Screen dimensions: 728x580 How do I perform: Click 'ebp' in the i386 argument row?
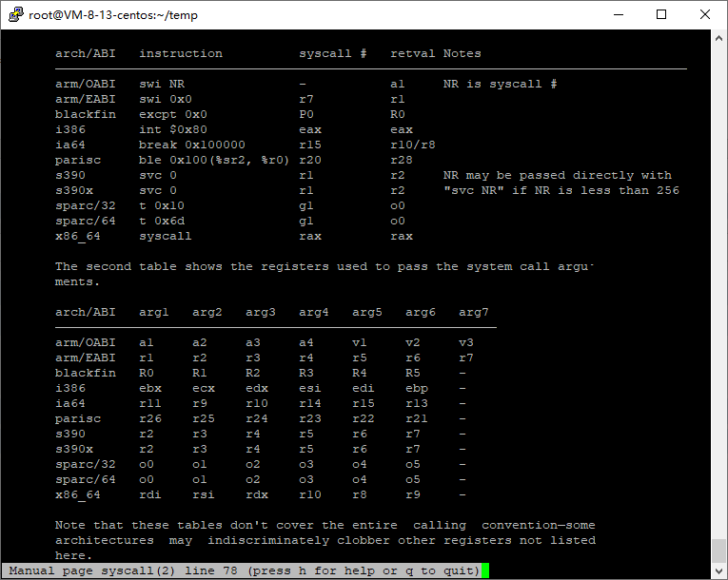click(x=417, y=388)
